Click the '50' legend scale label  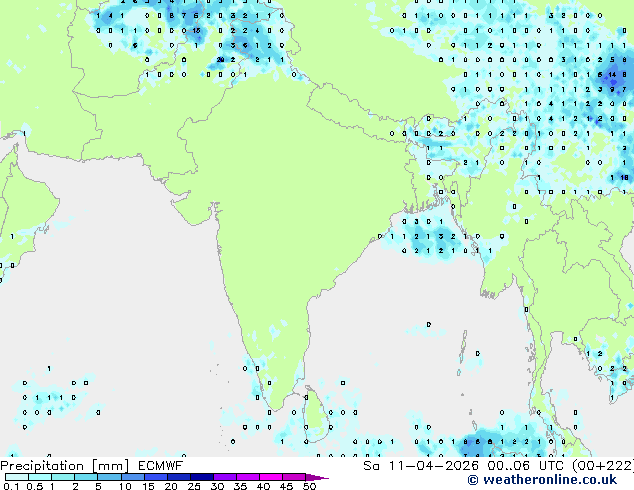click(309, 486)
